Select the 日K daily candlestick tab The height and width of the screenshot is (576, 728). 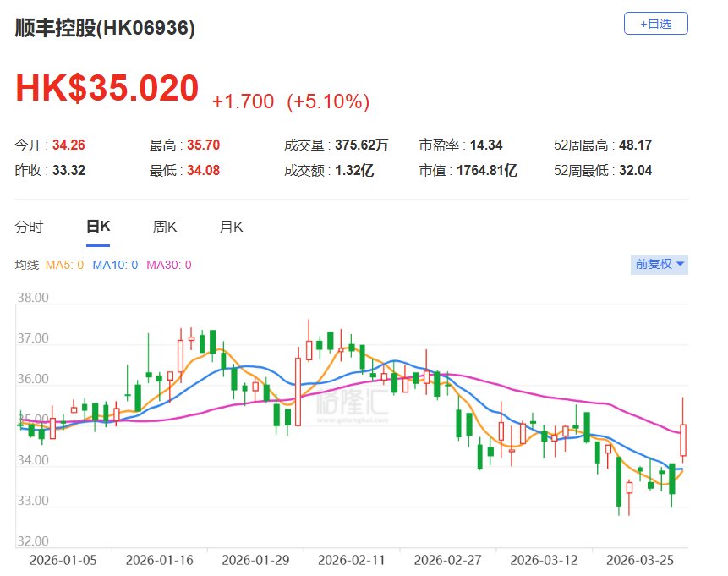pyautogui.click(x=98, y=227)
